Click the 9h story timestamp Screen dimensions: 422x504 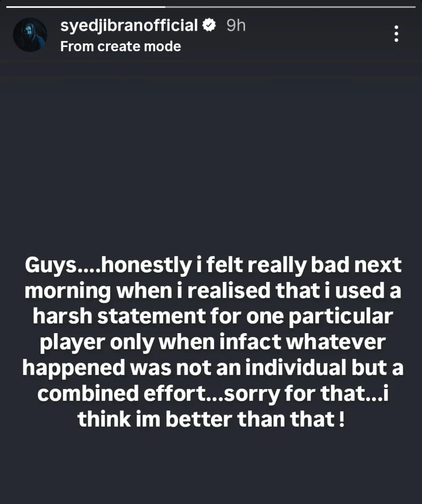(236, 26)
